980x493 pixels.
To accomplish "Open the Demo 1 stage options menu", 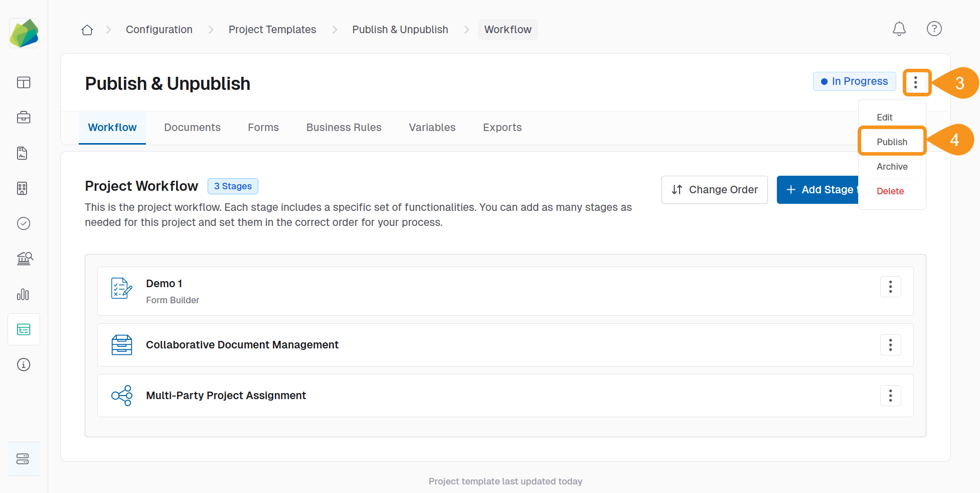I will (x=890, y=287).
